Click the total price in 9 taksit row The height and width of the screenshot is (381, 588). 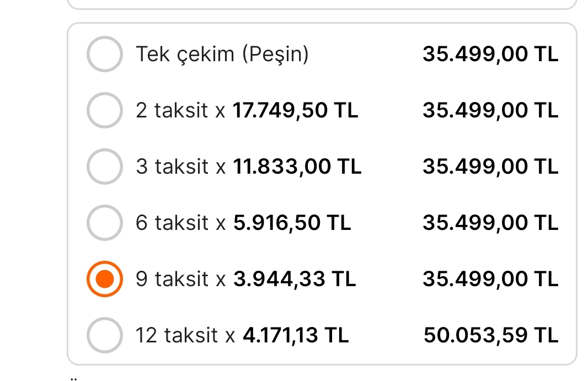(x=490, y=279)
